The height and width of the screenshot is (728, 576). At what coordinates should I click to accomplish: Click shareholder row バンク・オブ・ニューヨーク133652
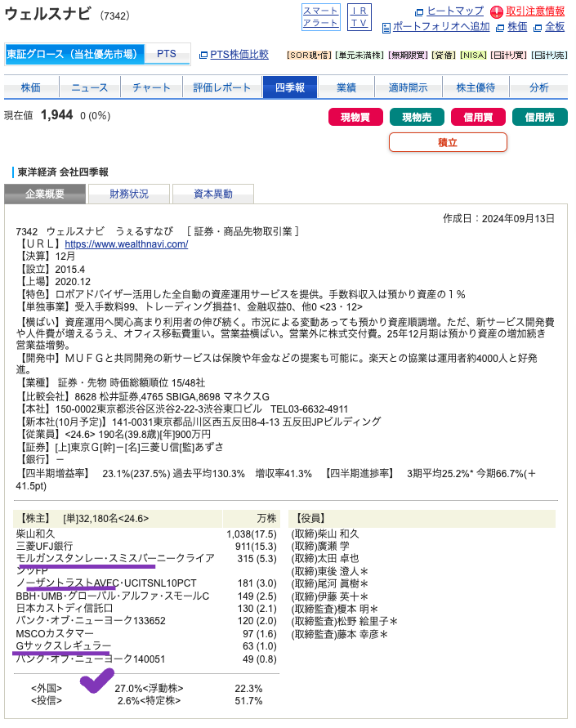coord(146,621)
